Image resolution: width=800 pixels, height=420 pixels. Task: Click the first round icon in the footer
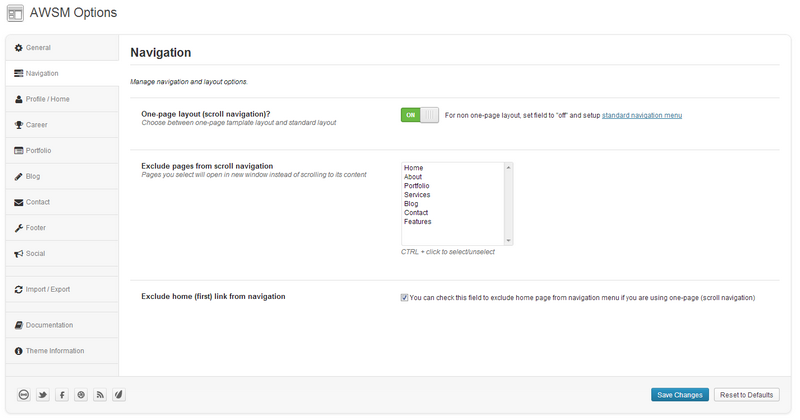(24, 395)
